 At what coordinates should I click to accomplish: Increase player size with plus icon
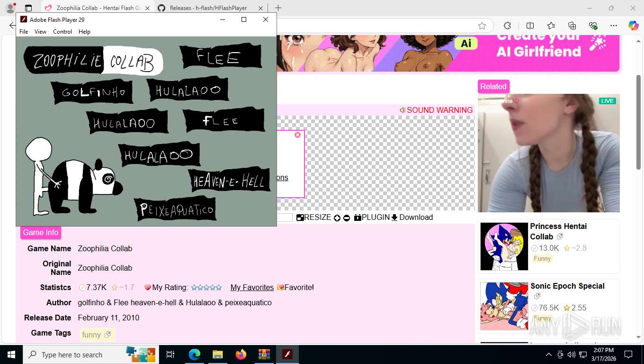(337, 218)
